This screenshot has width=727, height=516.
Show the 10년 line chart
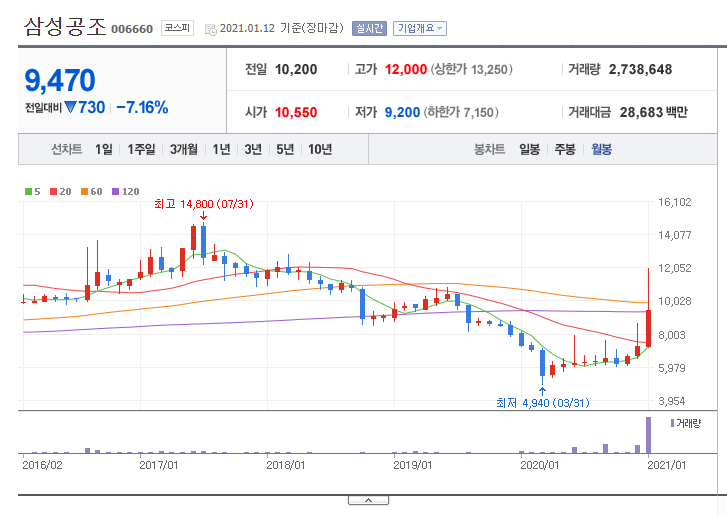tap(320, 149)
